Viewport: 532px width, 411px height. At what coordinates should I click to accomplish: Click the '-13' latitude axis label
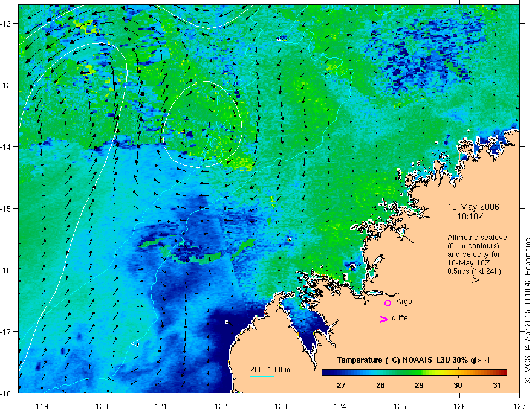[6, 85]
